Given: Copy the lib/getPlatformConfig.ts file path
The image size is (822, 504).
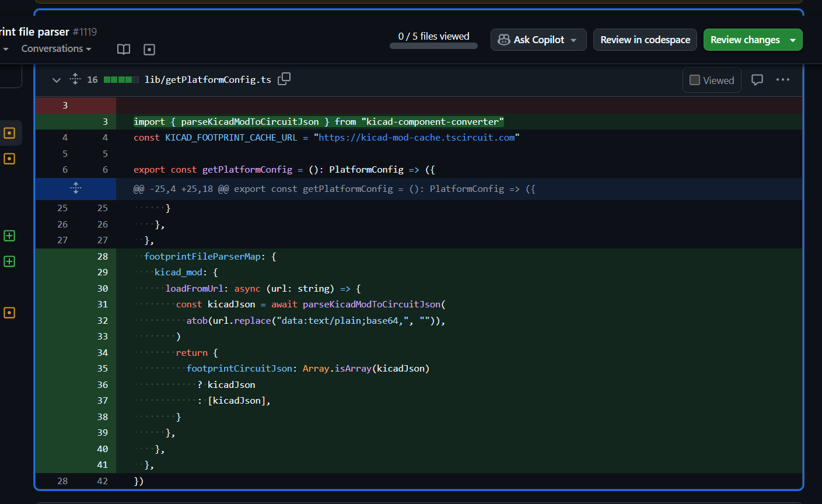Looking at the screenshot, I should (284, 79).
